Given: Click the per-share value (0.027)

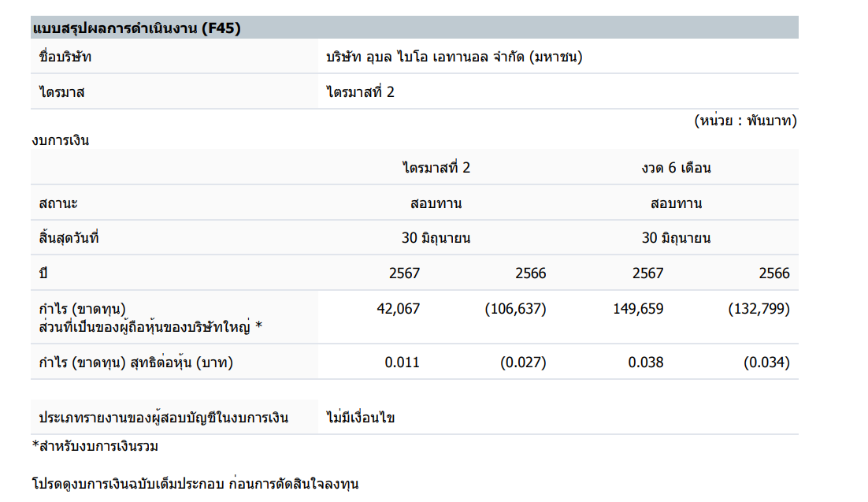Looking at the screenshot, I should pyautogui.click(x=523, y=363).
